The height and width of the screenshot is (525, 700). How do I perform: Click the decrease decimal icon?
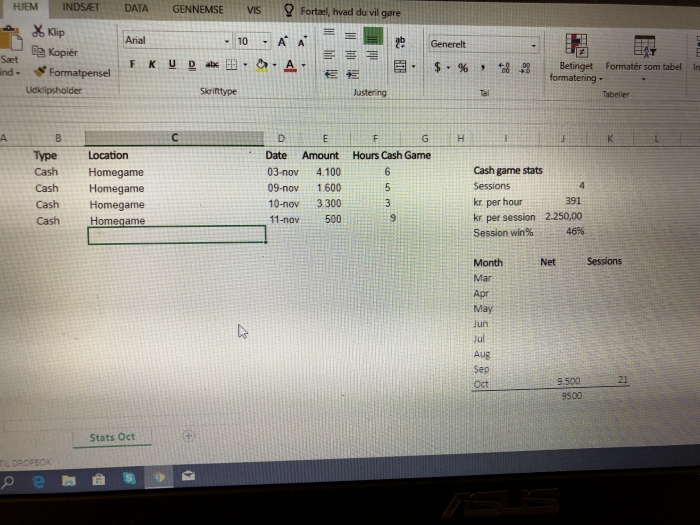(x=525, y=68)
